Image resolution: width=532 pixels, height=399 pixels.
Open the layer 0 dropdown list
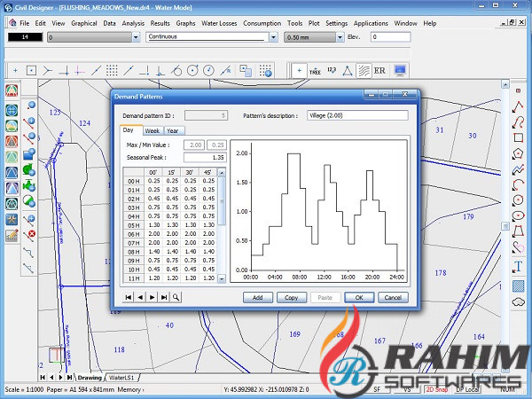pos(136,38)
